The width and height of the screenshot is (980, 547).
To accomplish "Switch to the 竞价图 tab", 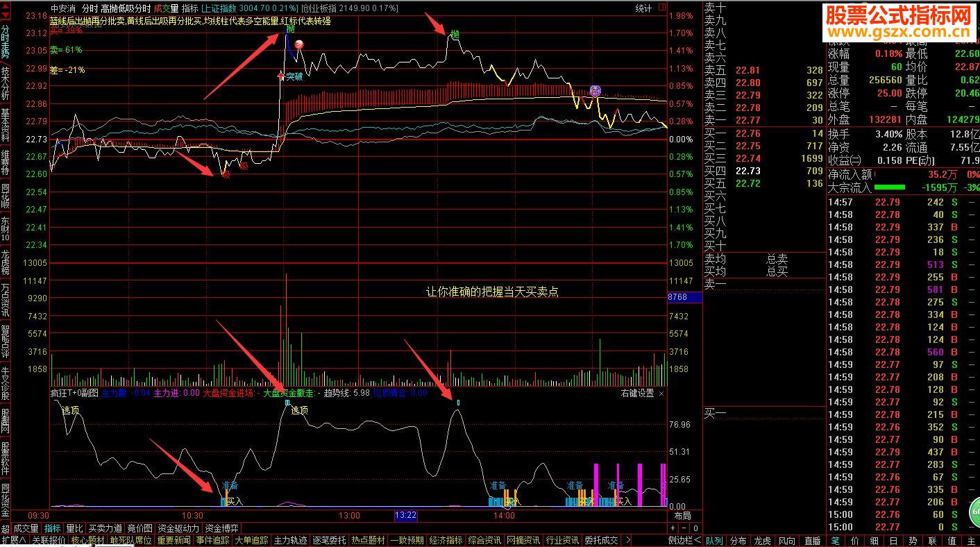I will (141, 528).
